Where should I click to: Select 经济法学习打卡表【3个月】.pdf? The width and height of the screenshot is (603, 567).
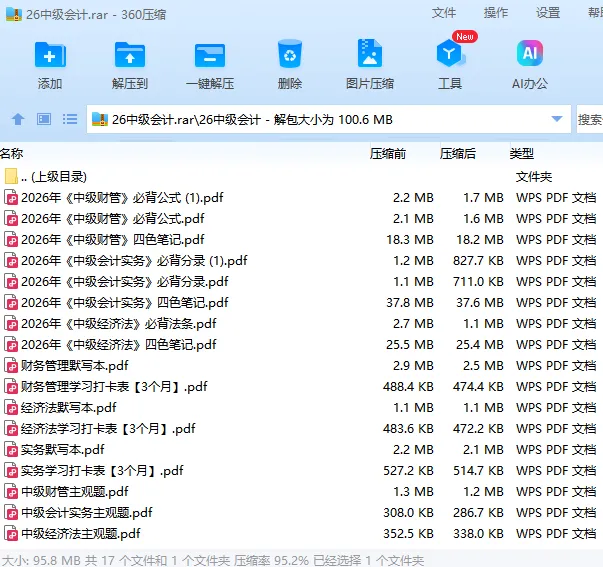[x=108, y=429]
